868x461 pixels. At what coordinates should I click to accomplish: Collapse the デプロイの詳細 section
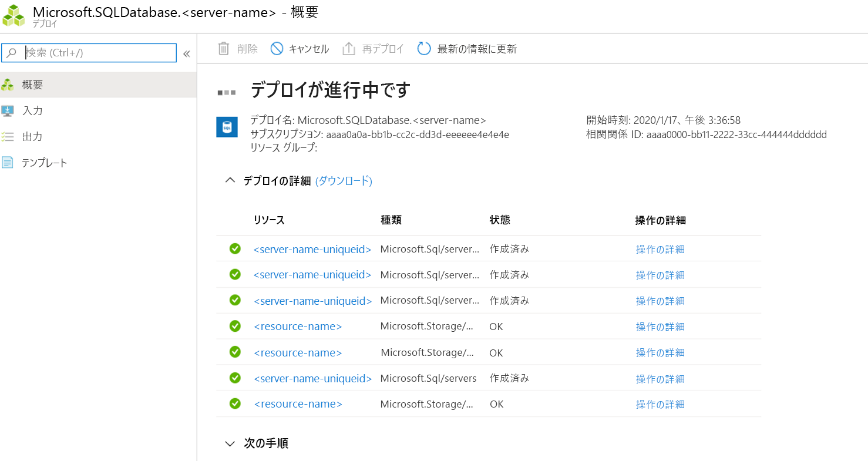pyautogui.click(x=230, y=180)
